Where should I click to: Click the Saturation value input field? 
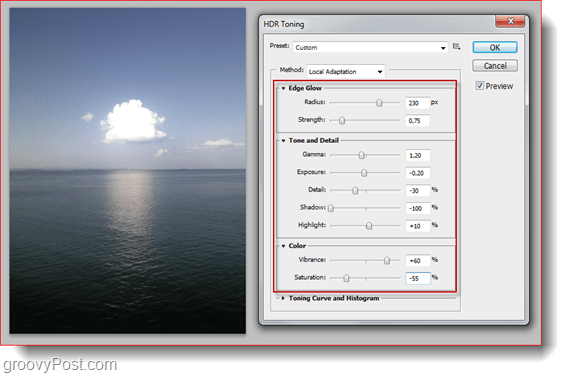[418, 278]
